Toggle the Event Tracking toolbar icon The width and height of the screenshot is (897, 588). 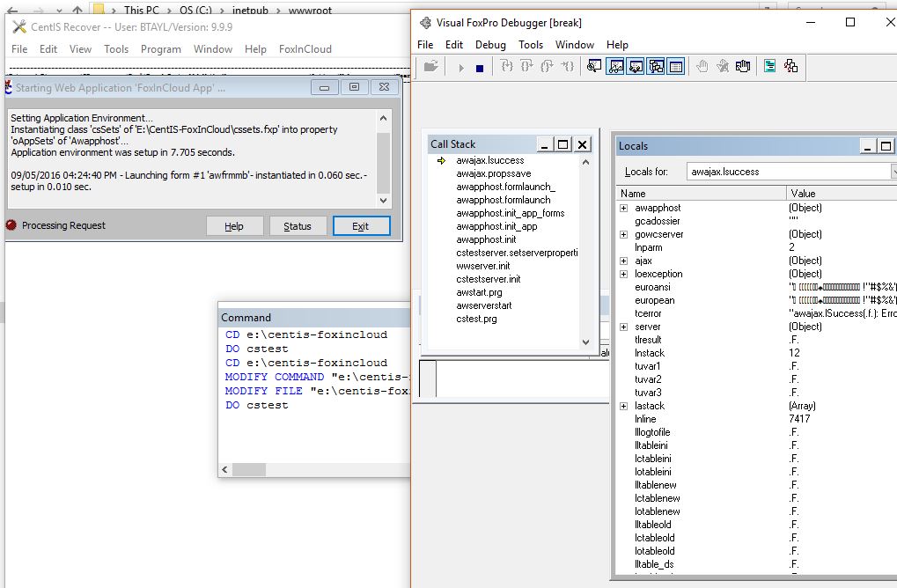coord(790,66)
